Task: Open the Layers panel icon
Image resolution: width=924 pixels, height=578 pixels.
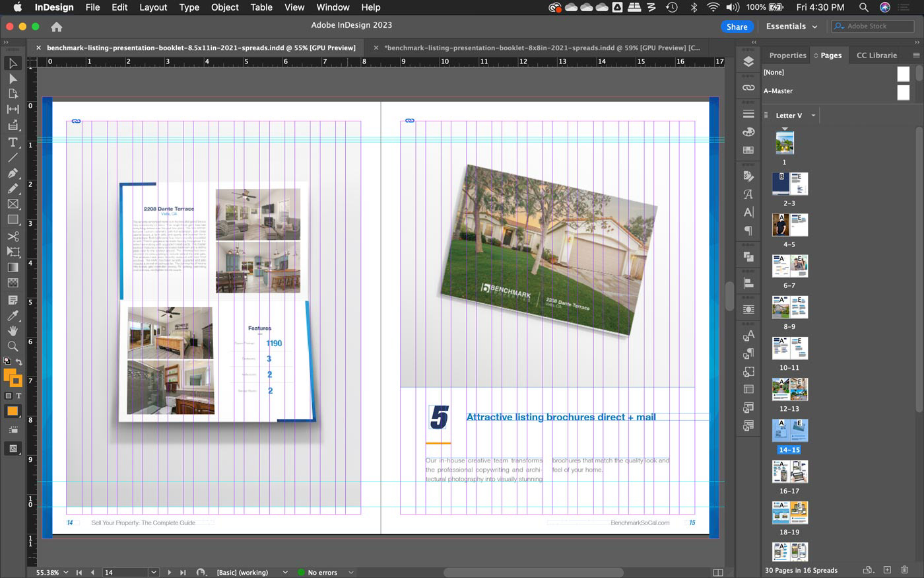Action: point(748,62)
